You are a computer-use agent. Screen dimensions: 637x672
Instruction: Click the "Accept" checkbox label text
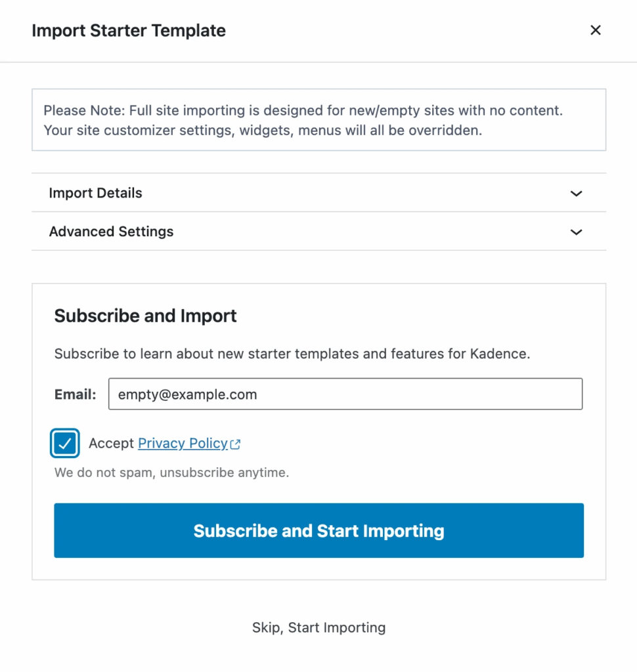[x=111, y=444]
